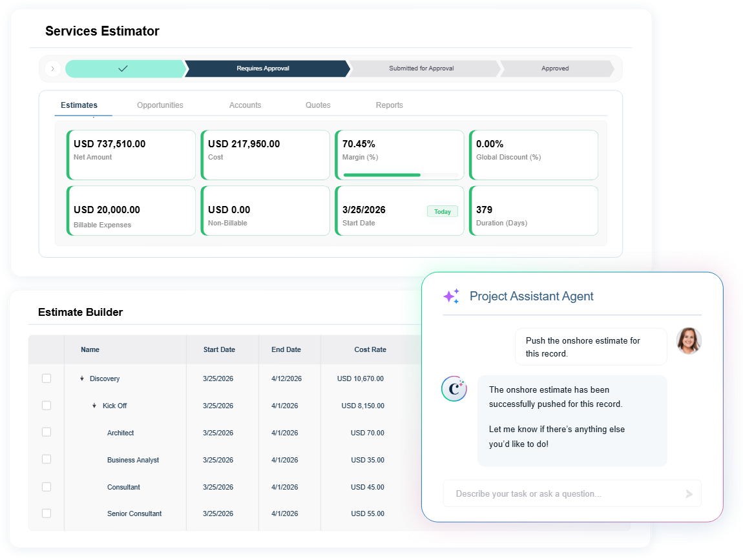Check the Consultant row checkbox

pyautogui.click(x=47, y=487)
